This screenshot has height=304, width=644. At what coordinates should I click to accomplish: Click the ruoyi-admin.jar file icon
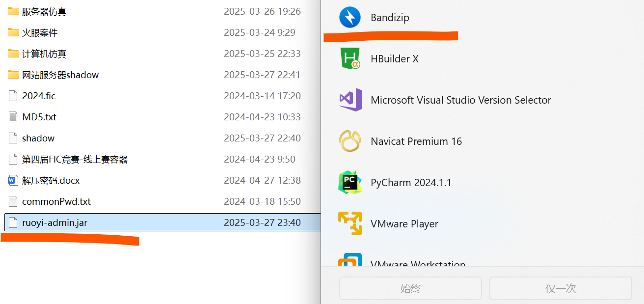coord(13,222)
